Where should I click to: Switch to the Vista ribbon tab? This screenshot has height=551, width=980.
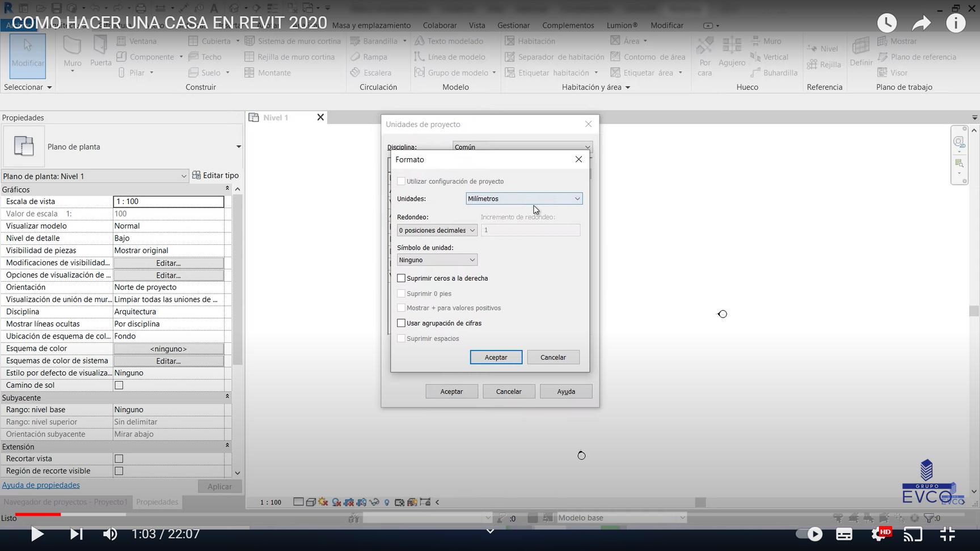477,26
